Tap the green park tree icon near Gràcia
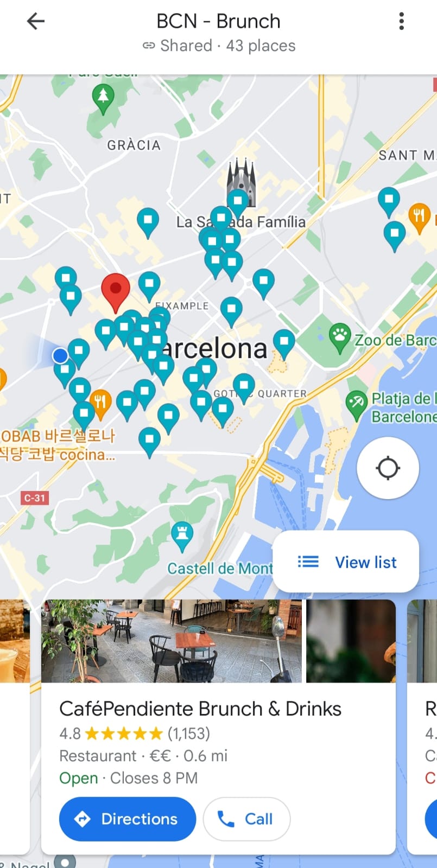Viewport: 437px width, 868px height. 103,99
